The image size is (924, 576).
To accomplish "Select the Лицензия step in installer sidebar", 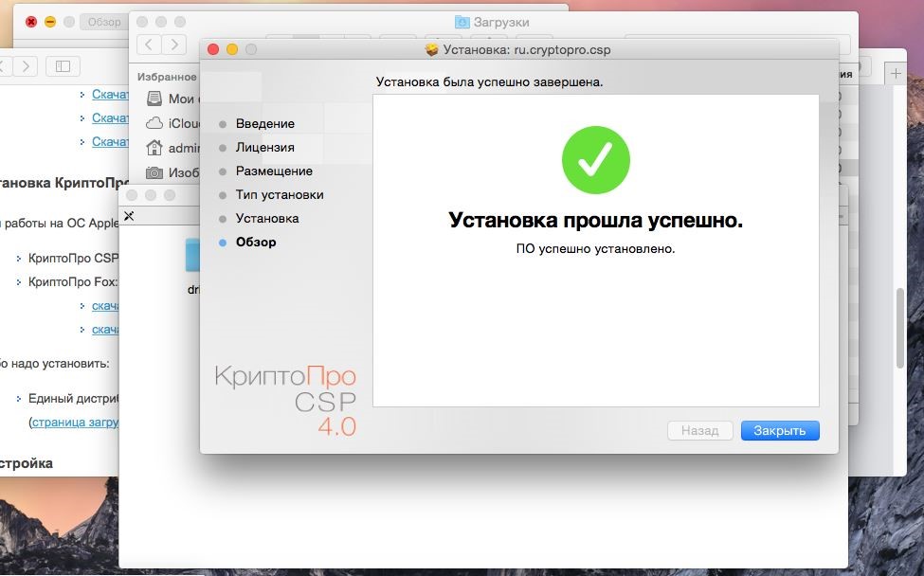I will pos(264,147).
